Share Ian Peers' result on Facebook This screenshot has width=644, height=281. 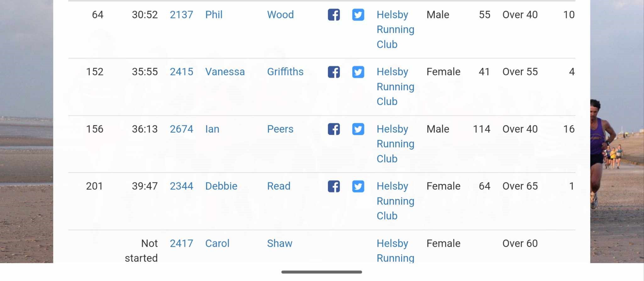pyautogui.click(x=334, y=129)
